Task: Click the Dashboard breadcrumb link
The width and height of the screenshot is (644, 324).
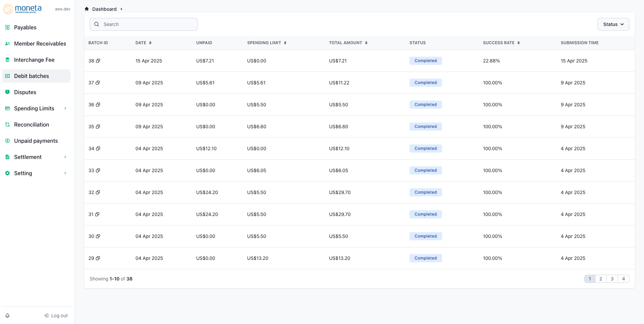Action: (x=104, y=9)
